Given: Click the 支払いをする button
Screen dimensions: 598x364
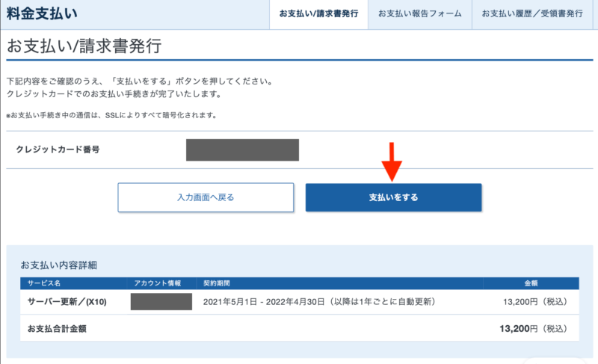Looking at the screenshot, I should pyautogui.click(x=394, y=197).
